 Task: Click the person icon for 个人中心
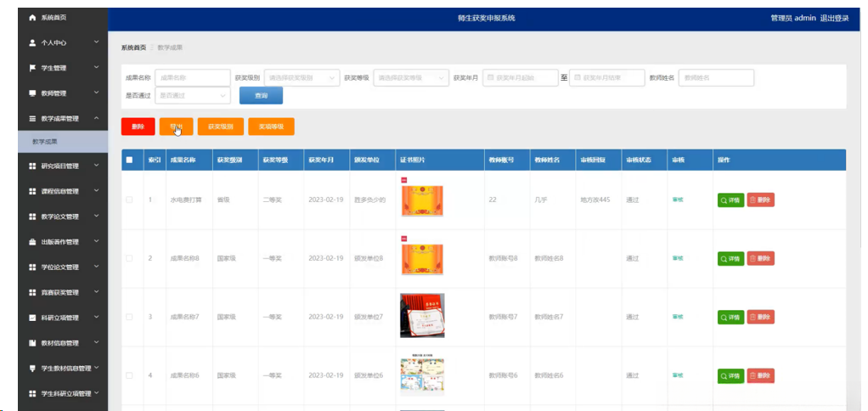[x=32, y=42]
